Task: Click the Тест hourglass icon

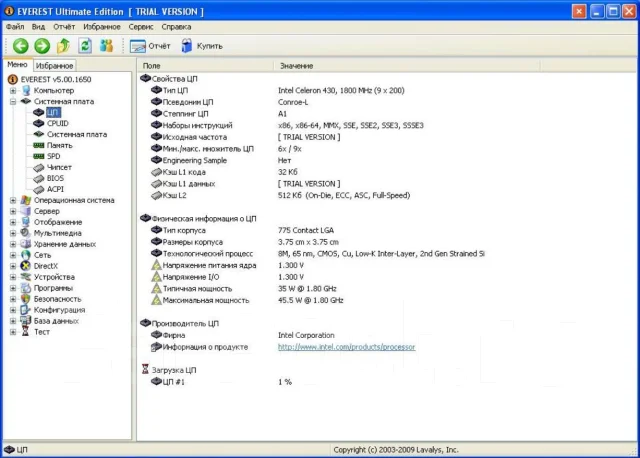Action: tap(26, 332)
